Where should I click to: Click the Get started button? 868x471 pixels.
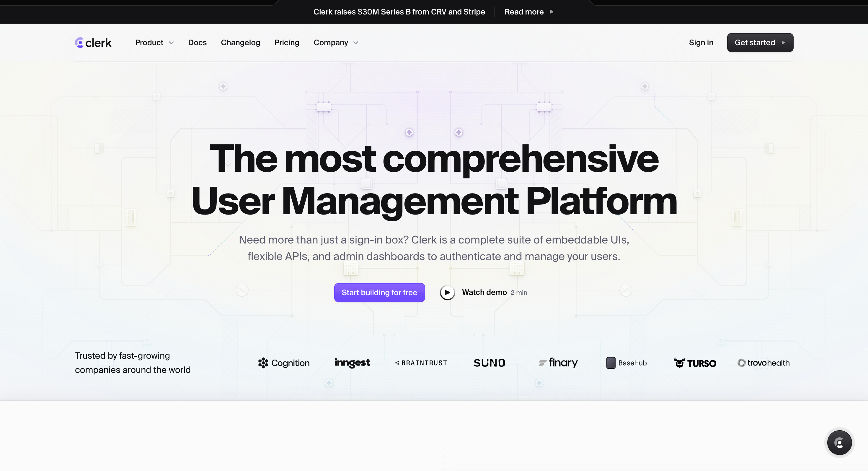(760, 43)
